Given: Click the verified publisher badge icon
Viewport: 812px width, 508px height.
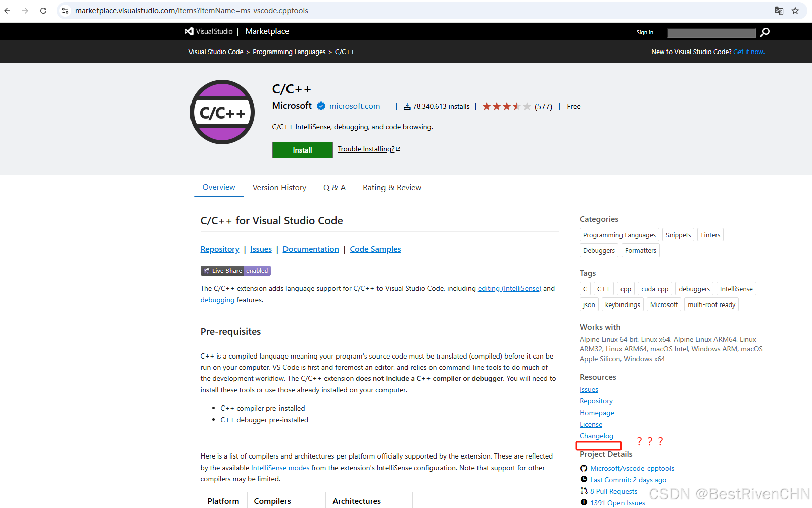Looking at the screenshot, I should click(x=321, y=106).
